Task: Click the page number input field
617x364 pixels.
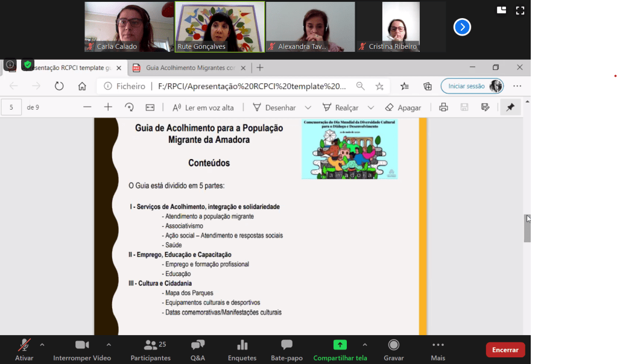Action: pyautogui.click(x=11, y=107)
